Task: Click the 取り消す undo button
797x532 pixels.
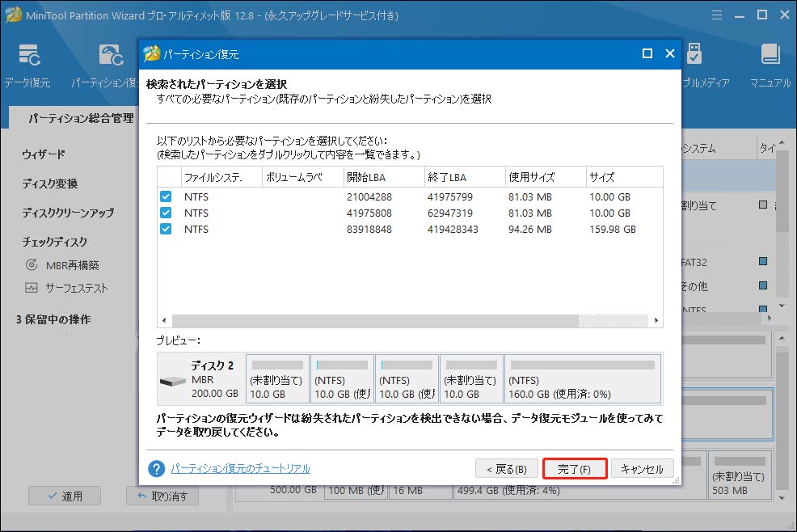Action: (x=162, y=496)
